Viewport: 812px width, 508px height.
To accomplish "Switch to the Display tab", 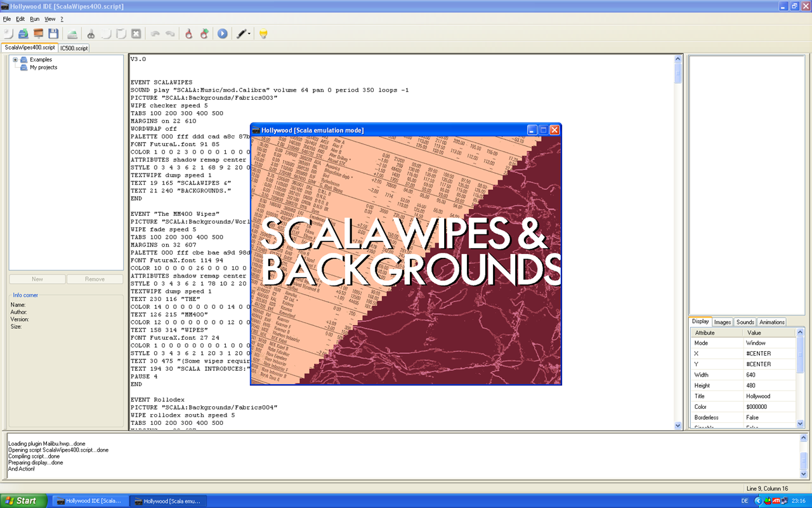I will 700,321.
